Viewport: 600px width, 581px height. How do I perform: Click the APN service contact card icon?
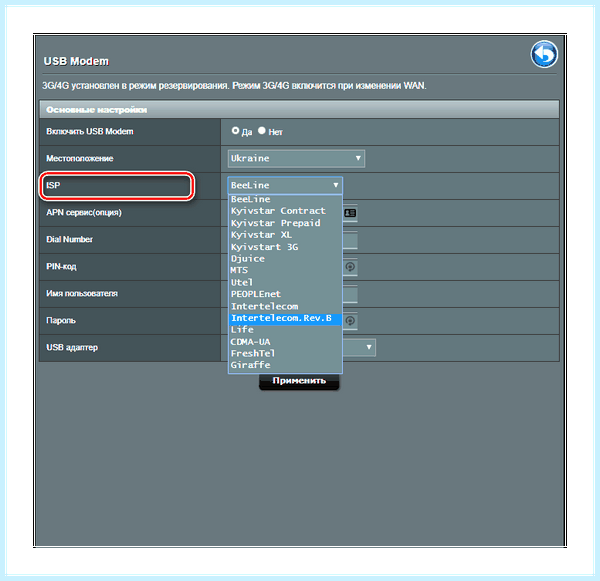[x=350, y=213]
